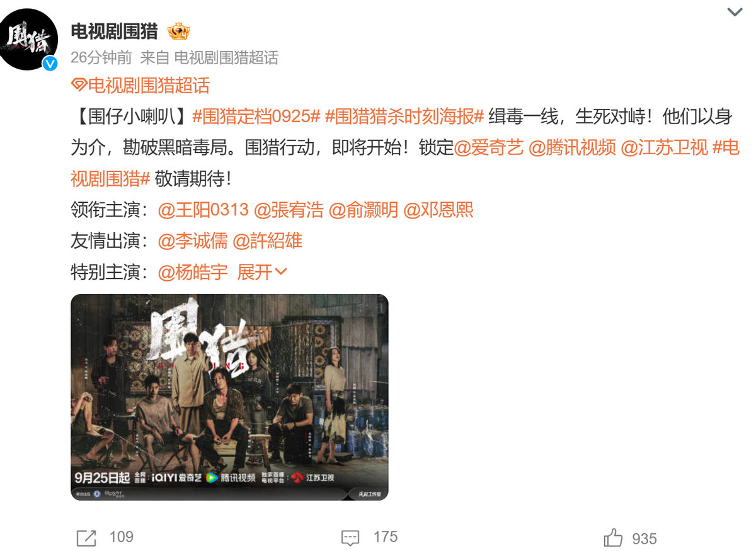The image size is (756, 551).
Task: Open 电视剧围猎超话 source link
Action: pyautogui.click(x=226, y=58)
